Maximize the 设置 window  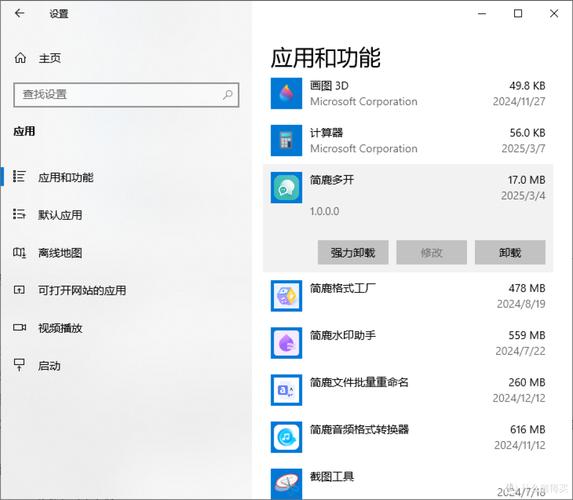point(518,14)
